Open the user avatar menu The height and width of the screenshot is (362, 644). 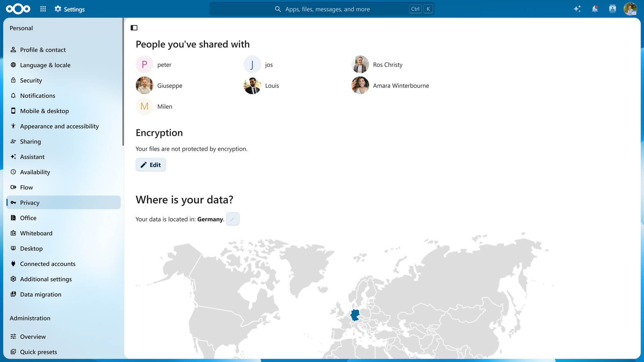point(630,9)
